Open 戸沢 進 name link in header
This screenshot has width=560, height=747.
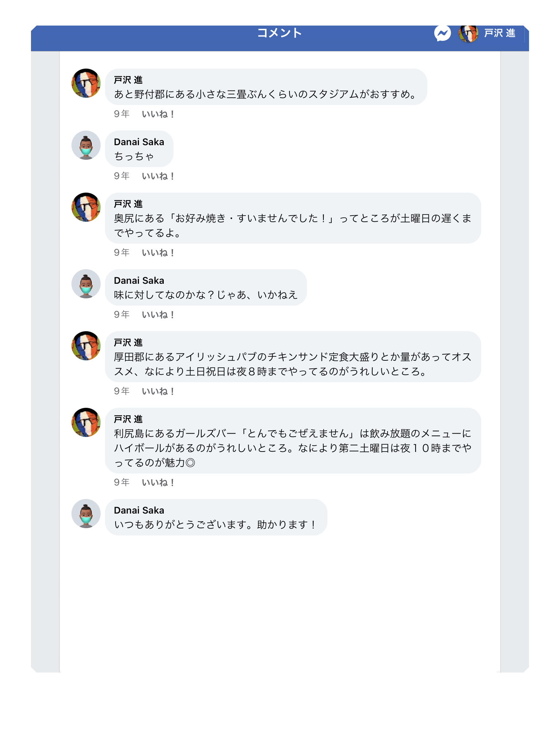coord(499,33)
